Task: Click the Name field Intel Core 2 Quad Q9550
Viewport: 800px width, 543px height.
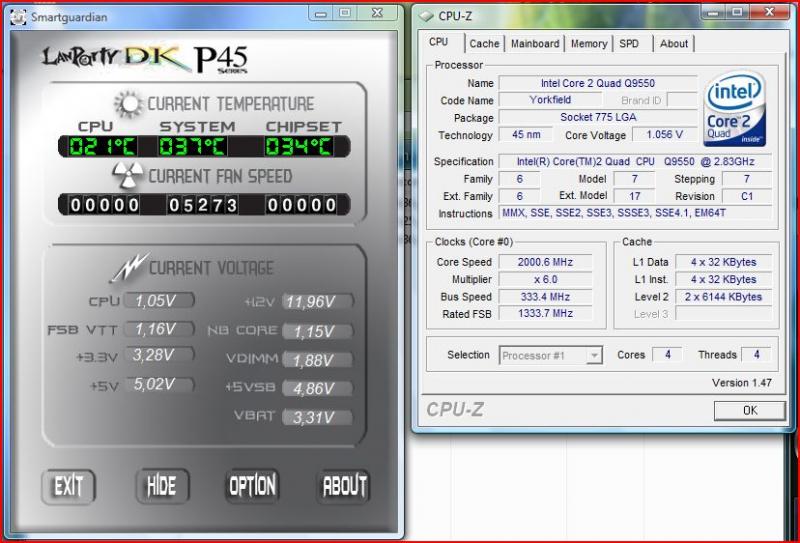Action: 597,83
